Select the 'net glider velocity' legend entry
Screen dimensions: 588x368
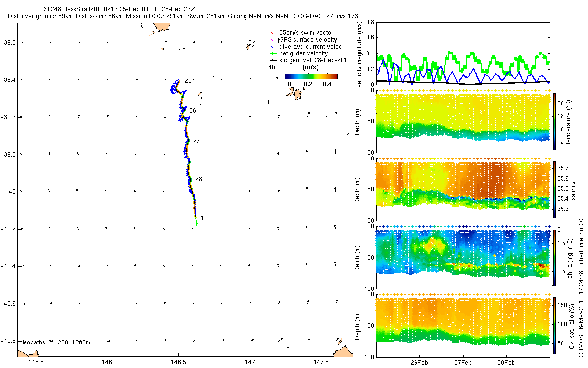pos(299,53)
